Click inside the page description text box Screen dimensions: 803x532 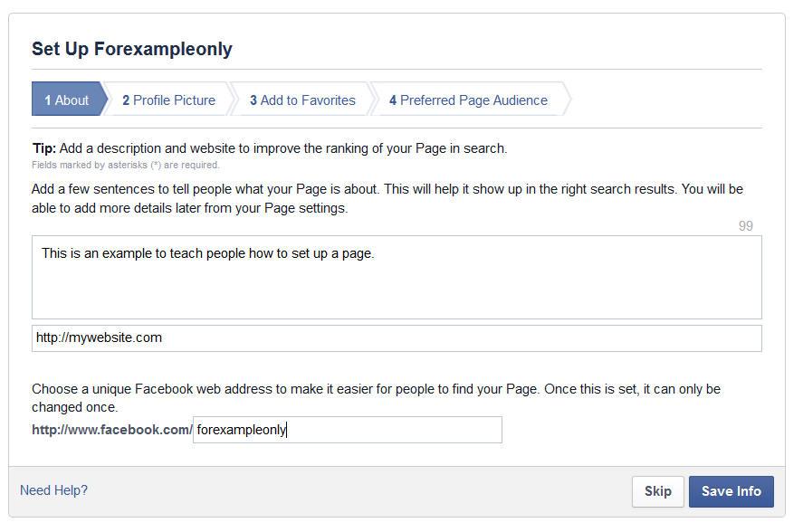pos(397,285)
